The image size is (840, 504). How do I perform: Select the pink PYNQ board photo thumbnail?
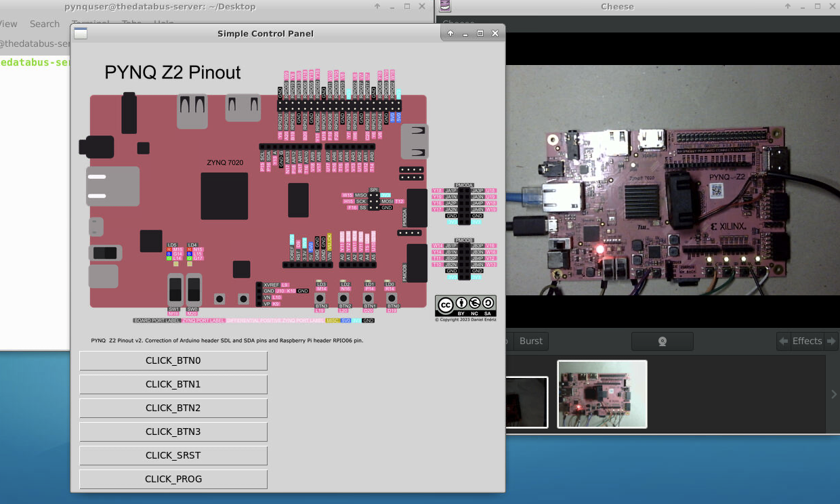pos(602,394)
